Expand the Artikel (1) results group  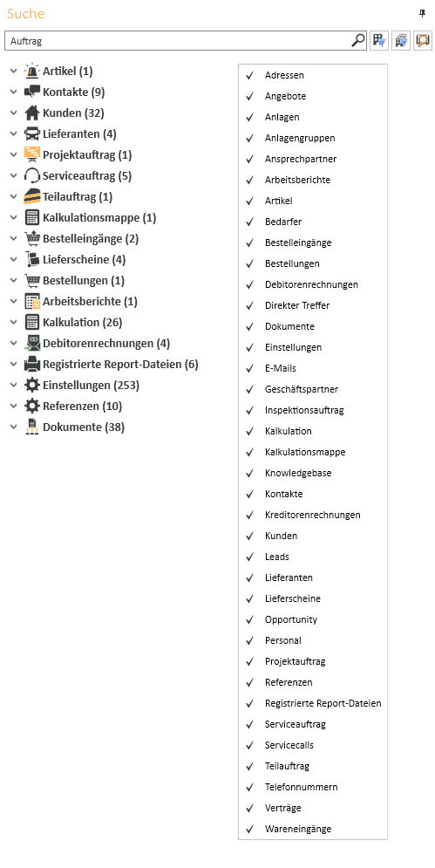14,72
